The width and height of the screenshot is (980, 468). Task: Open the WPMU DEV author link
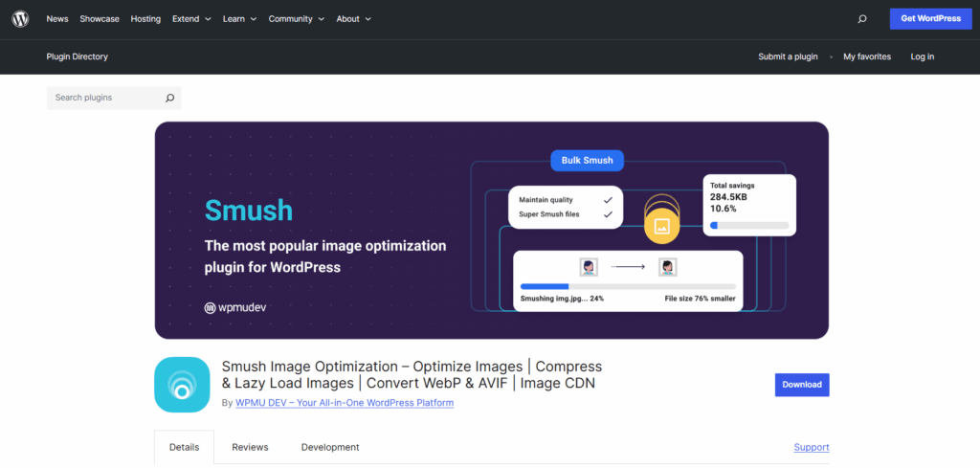point(345,403)
